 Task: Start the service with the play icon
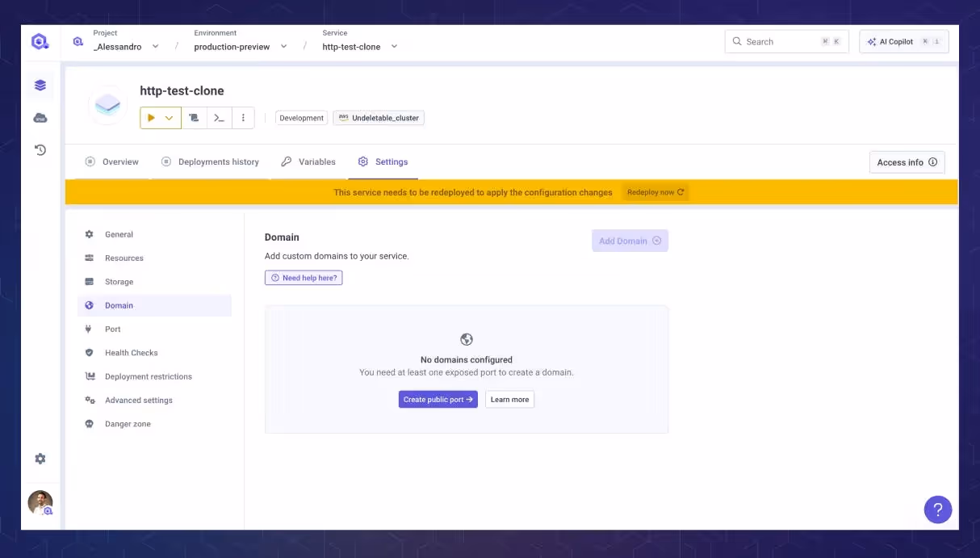click(x=150, y=117)
